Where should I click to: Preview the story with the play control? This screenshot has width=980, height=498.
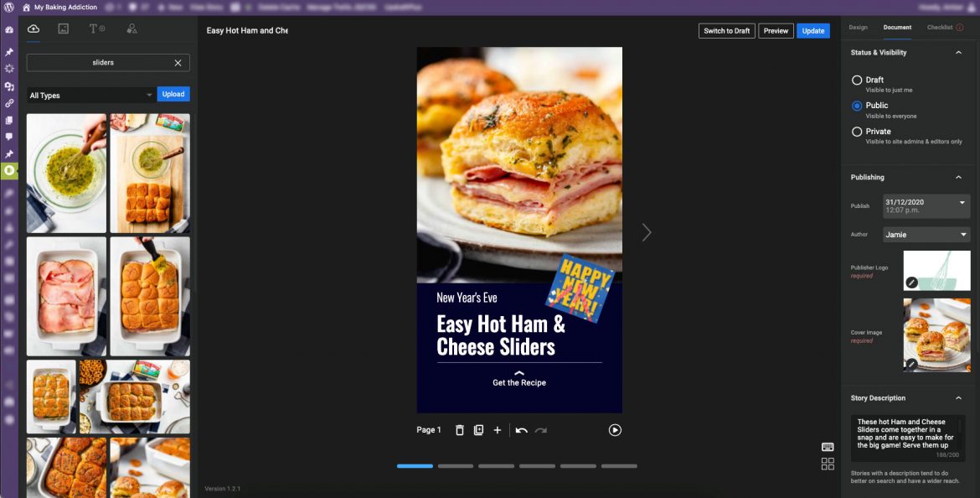click(x=615, y=429)
